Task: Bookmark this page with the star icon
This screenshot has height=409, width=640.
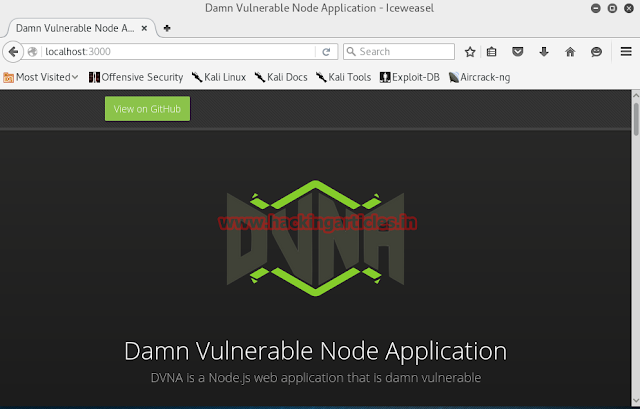Action: [470, 52]
